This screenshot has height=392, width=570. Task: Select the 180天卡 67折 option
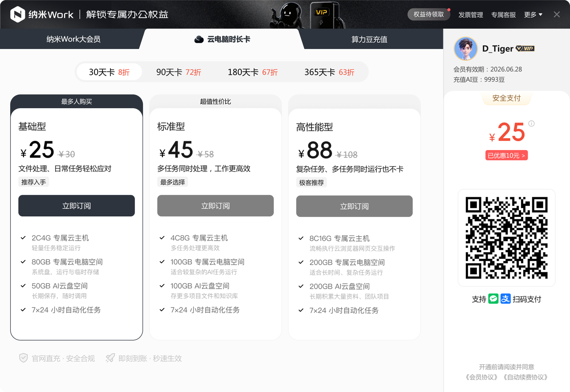click(252, 72)
